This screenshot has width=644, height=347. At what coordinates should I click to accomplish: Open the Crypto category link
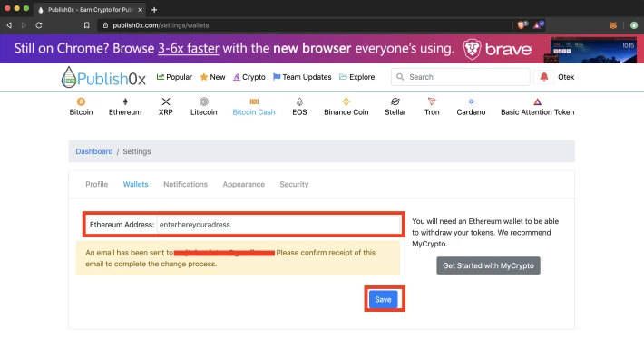coord(249,77)
